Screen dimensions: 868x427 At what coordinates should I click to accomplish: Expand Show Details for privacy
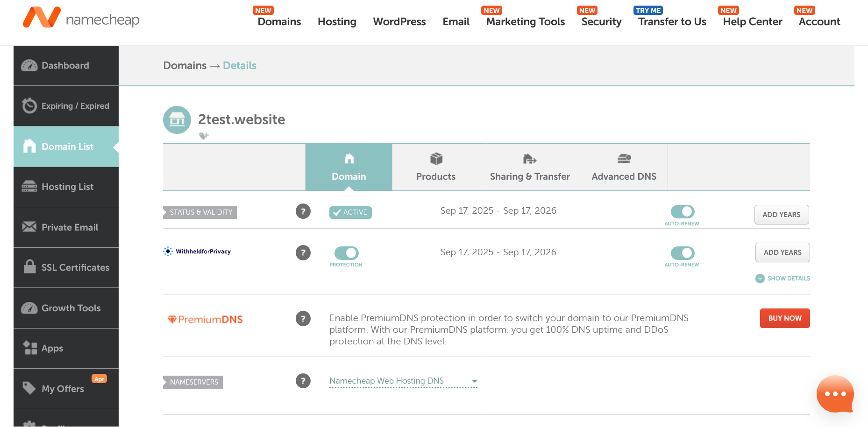click(783, 279)
